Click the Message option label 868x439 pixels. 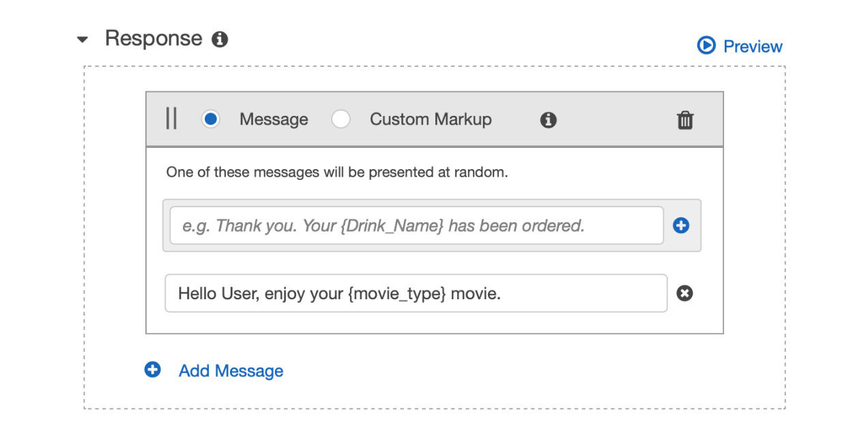pyautogui.click(x=274, y=119)
